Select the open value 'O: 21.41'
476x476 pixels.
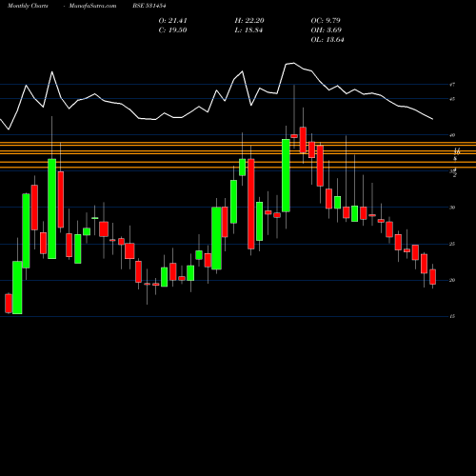[x=173, y=21]
